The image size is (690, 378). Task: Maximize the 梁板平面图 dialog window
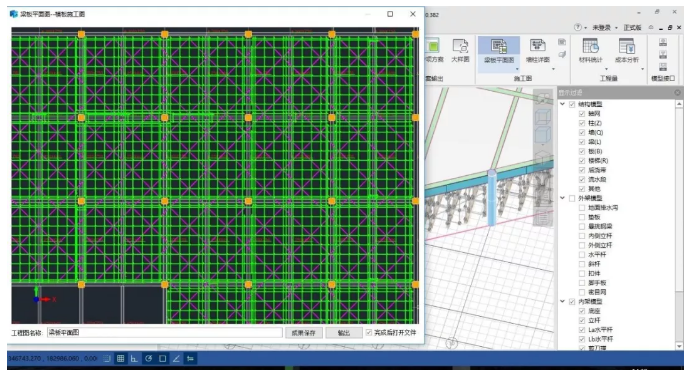[x=390, y=14]
